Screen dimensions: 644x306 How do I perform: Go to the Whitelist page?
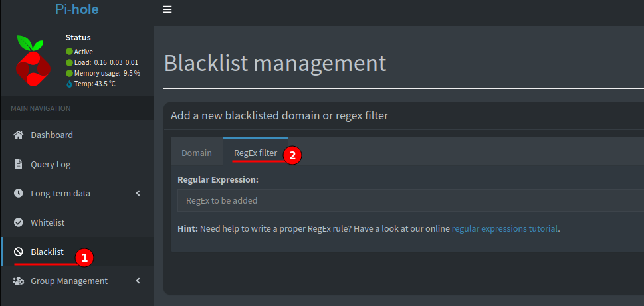(77, 223)
